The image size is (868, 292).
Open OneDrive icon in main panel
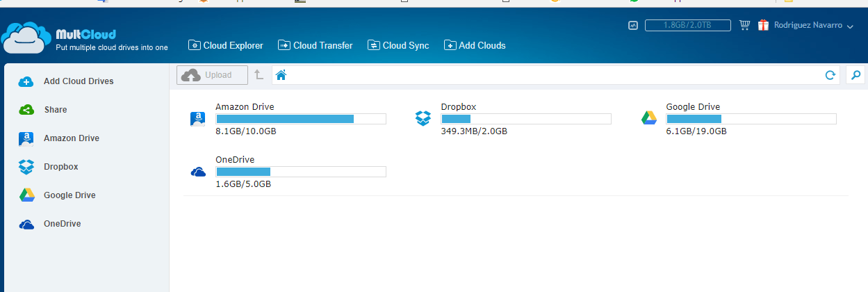coord(198,172)
